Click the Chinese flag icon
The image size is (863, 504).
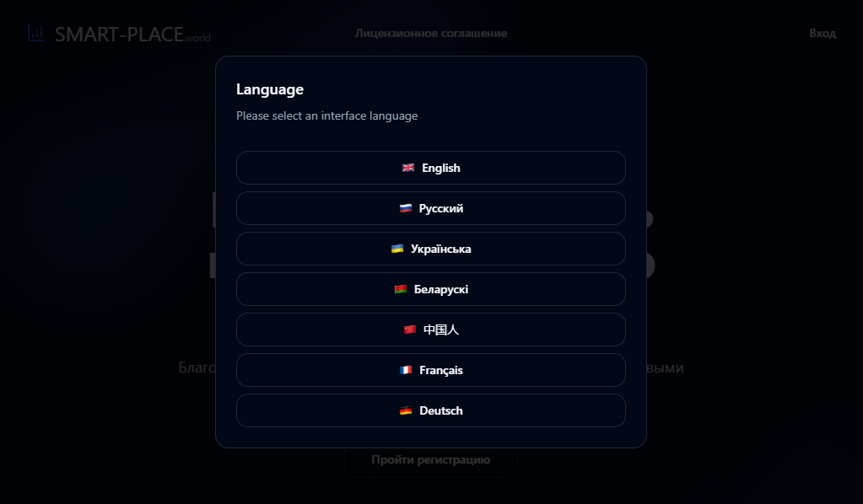click(x=410, y=330)
